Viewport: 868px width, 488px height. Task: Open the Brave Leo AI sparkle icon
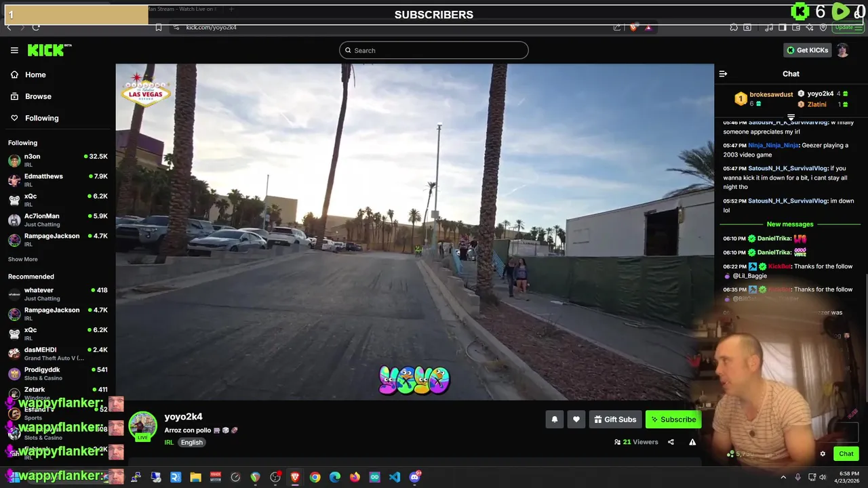pyautogui.click(x=810, y=27)
